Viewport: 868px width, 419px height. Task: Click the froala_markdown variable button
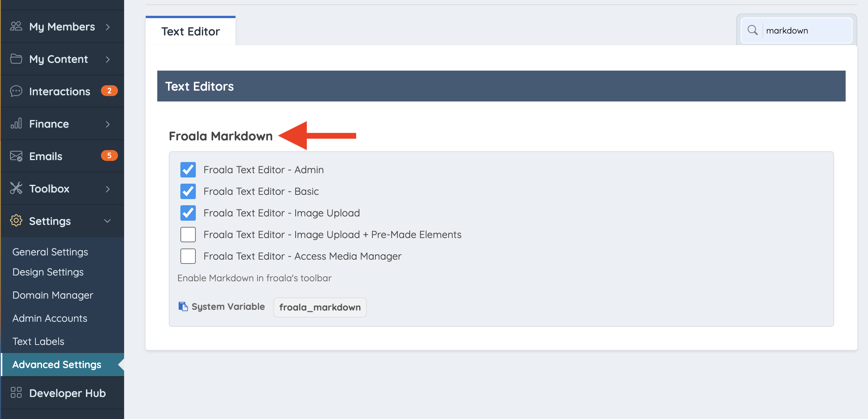click(320, 307)
